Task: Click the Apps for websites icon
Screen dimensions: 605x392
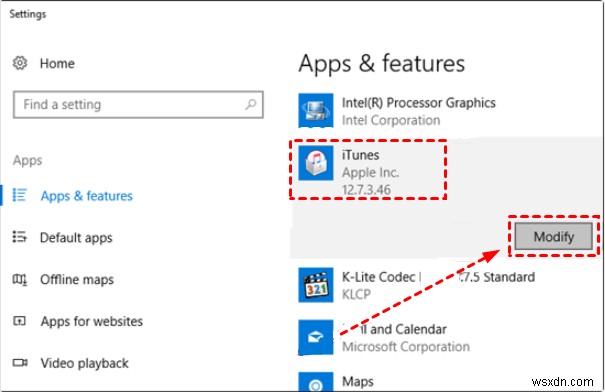Action: pyautogui.click(x=20, y=321)
